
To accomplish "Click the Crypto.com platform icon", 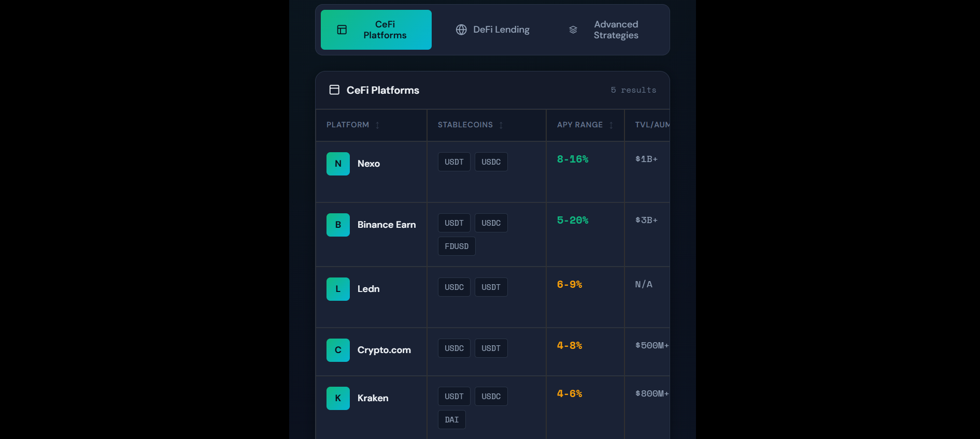I will [338, 350].
